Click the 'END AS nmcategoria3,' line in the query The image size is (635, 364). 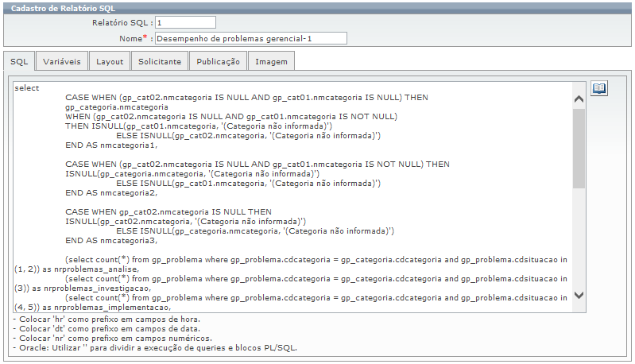tap(111, 241)
